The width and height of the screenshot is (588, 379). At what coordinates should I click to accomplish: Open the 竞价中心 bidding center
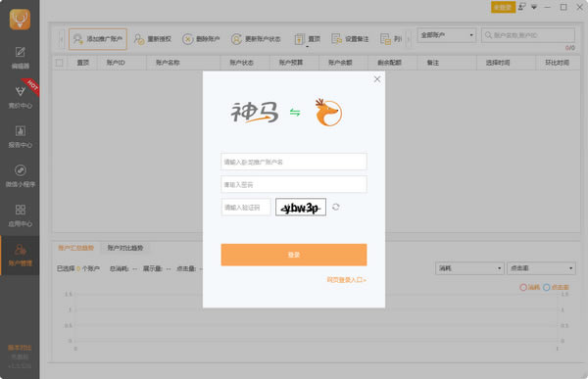(20, 97)
